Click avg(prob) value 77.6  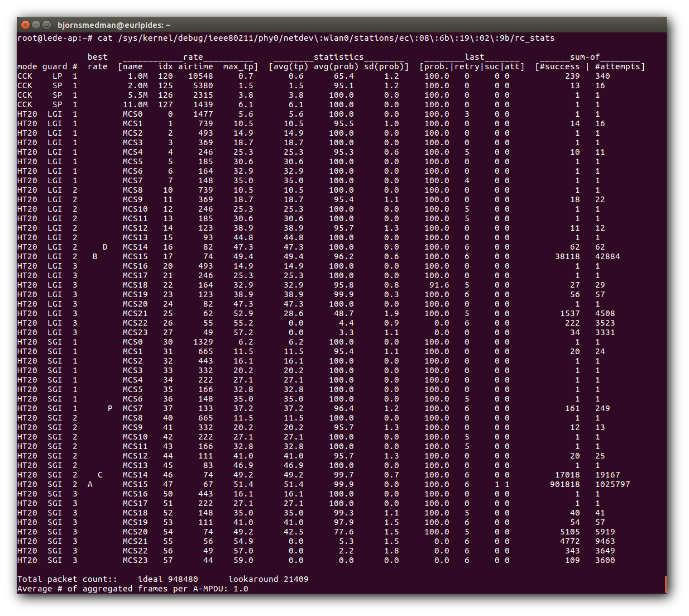(344, 532)
